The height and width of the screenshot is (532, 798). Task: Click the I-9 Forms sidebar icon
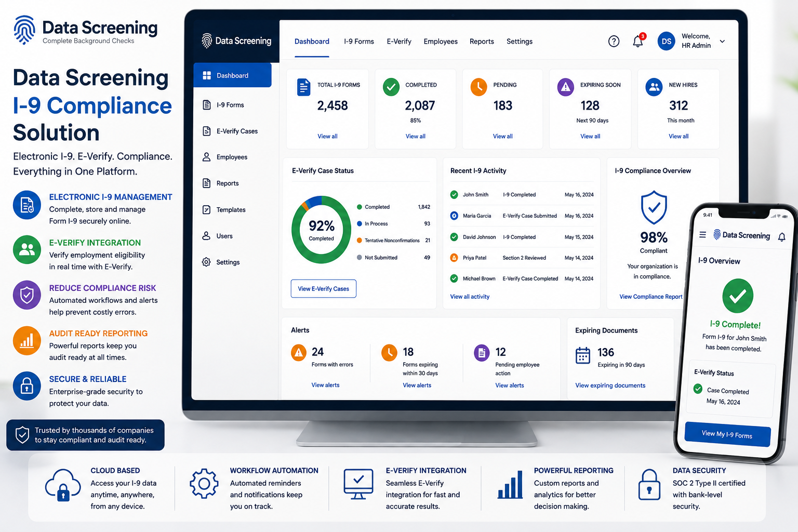206,105
